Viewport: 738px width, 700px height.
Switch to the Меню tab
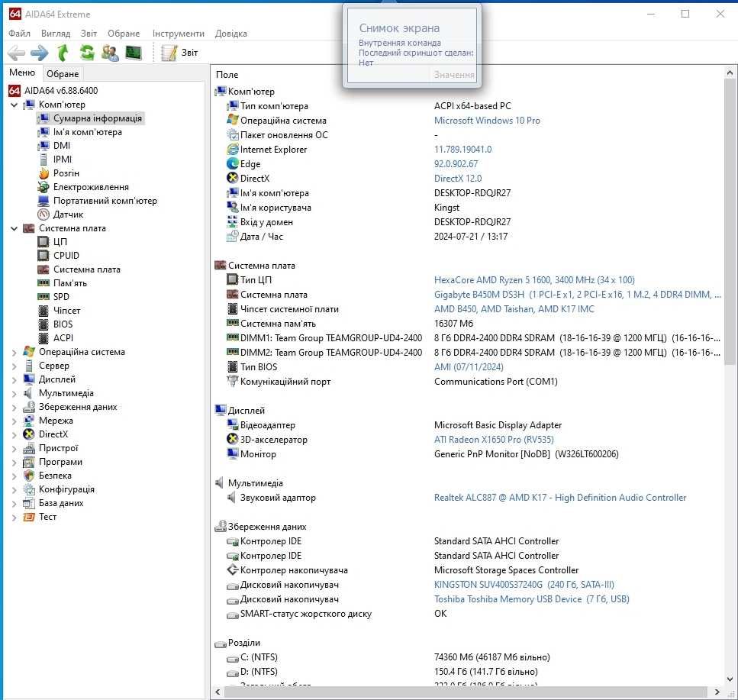[x=22, y=73]
